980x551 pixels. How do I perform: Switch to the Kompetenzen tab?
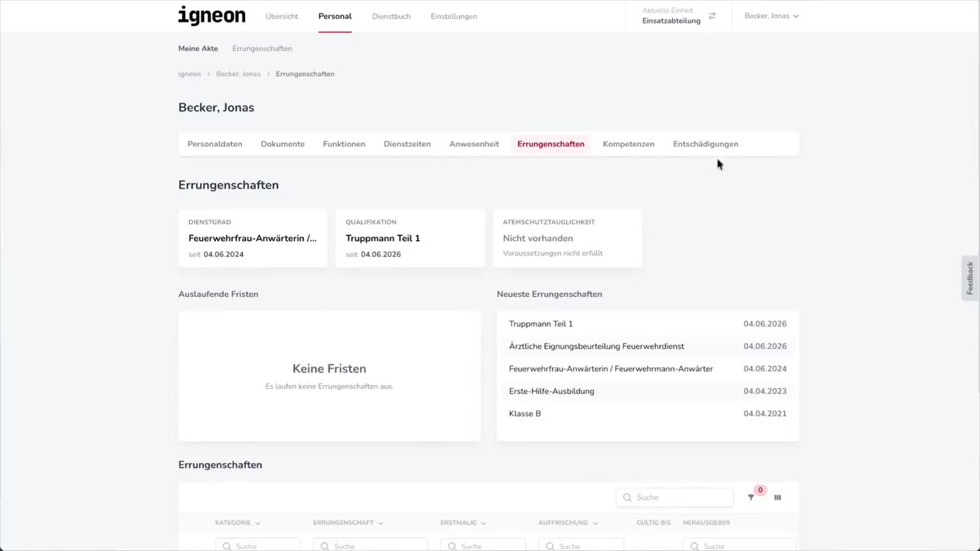pos(629,144)
